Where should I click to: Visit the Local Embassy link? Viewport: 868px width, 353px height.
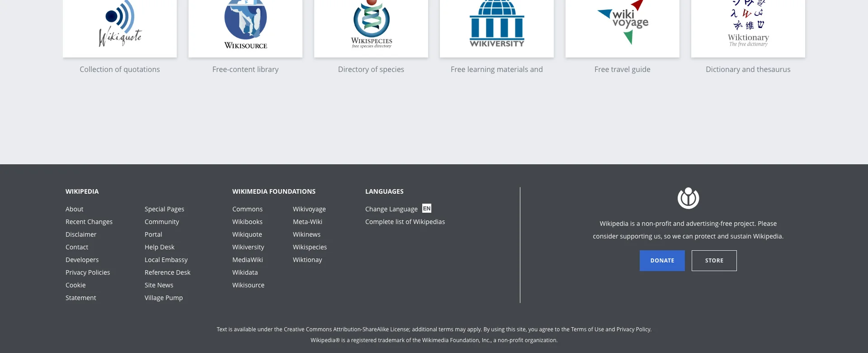(x=166, y=260)
